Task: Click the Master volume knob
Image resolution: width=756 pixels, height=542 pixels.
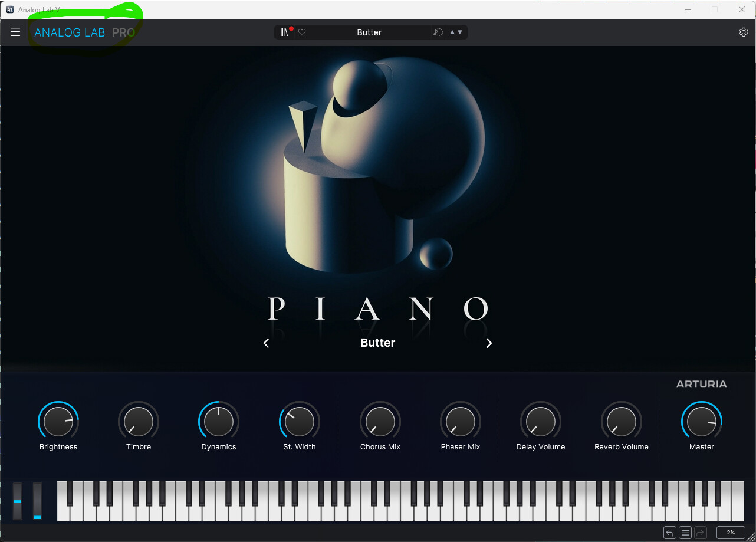Action: [701, 422]
